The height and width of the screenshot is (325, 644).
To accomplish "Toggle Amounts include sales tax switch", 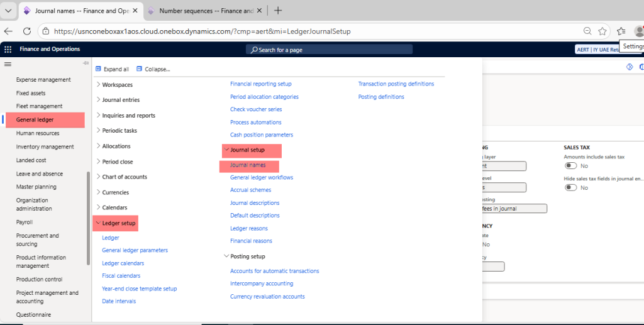I will [570, 166].
